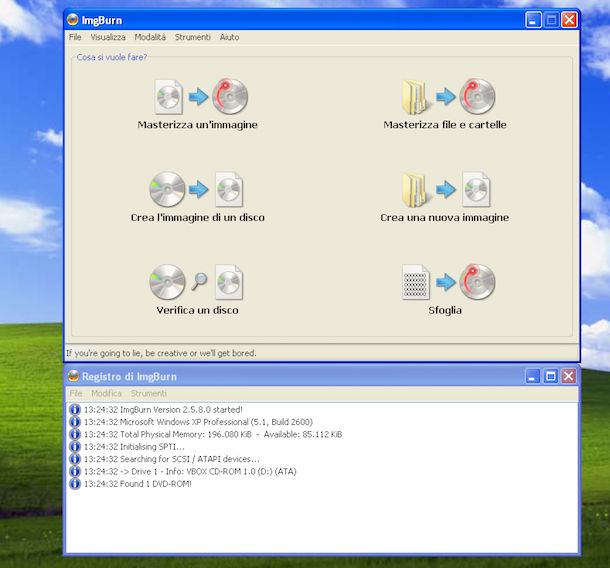Open Modifica menu in Registro window
The width and height of the screenshot is (610, 568).
106,393
